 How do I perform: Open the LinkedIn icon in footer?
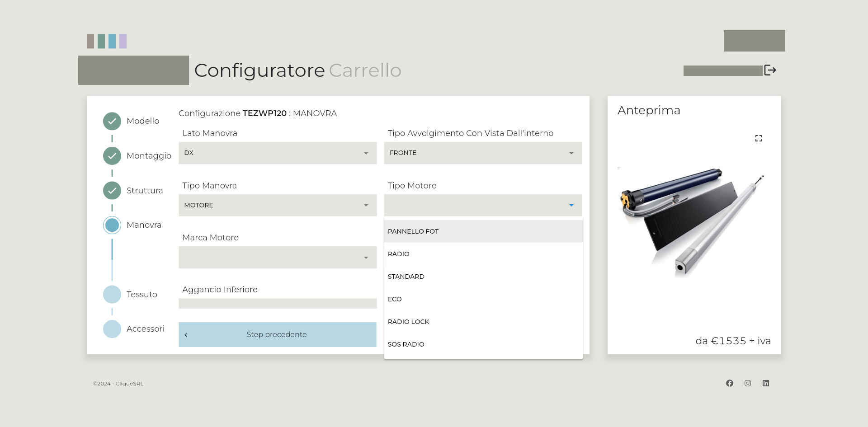coord(765,383)
